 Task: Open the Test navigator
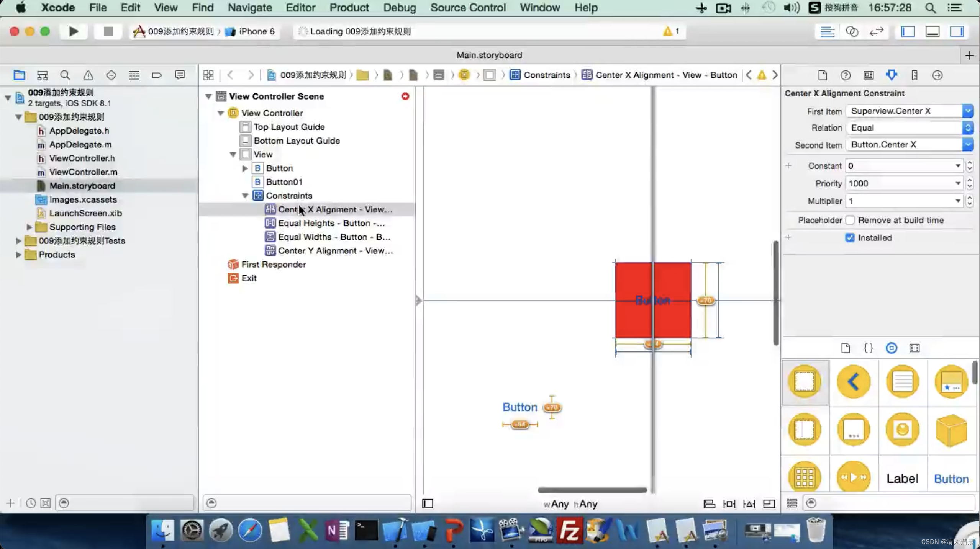pyautogui.click(x=111, y=75)
